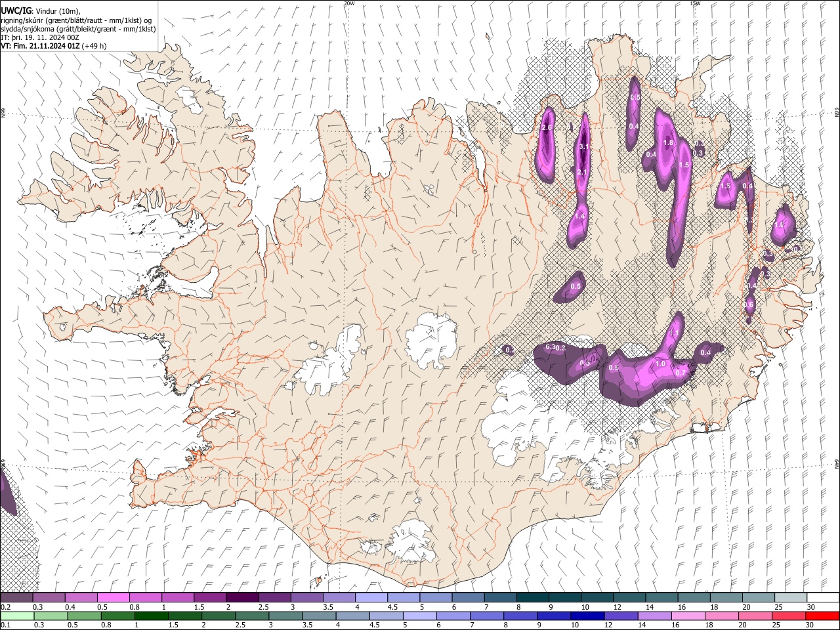Click the '2.6' snowfall value on the map
The image size is (840, 630).
click(547, 127)
